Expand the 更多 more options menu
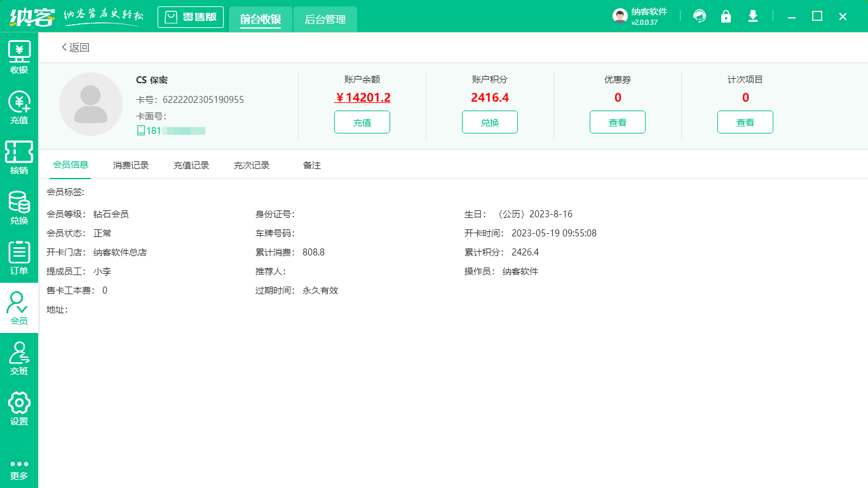Viewport: 868px width, 488px height. [19, 469]
